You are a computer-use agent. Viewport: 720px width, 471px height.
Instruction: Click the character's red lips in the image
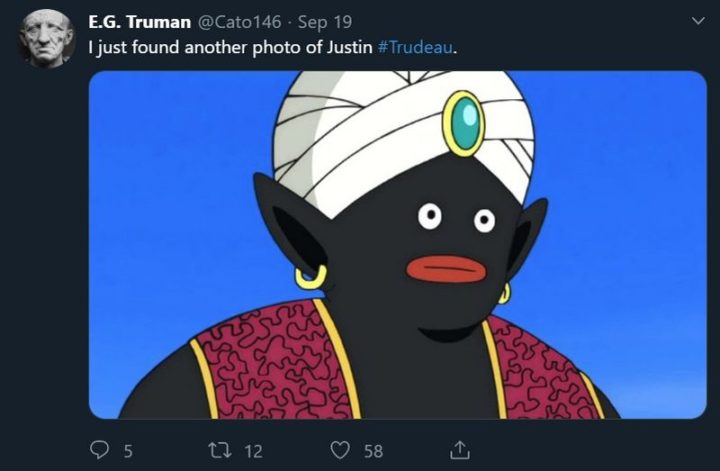coord(446,269)
